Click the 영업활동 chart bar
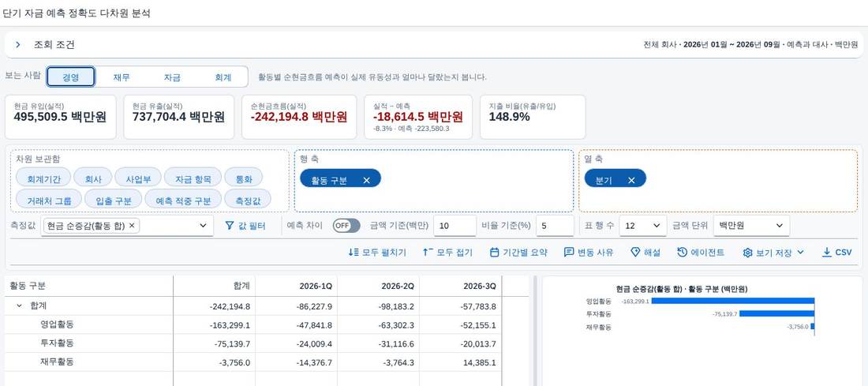This screenshot has height=386, width=868. [732, 302]
